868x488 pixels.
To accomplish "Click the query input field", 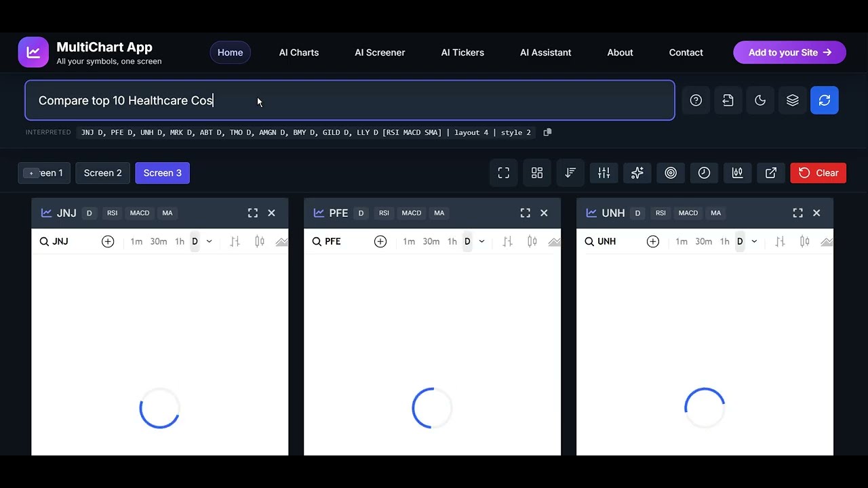I will [x=350, y=100].
